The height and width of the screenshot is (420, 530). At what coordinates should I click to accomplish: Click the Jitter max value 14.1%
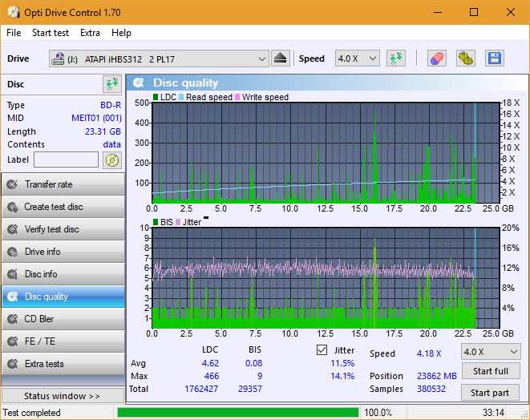342,376
